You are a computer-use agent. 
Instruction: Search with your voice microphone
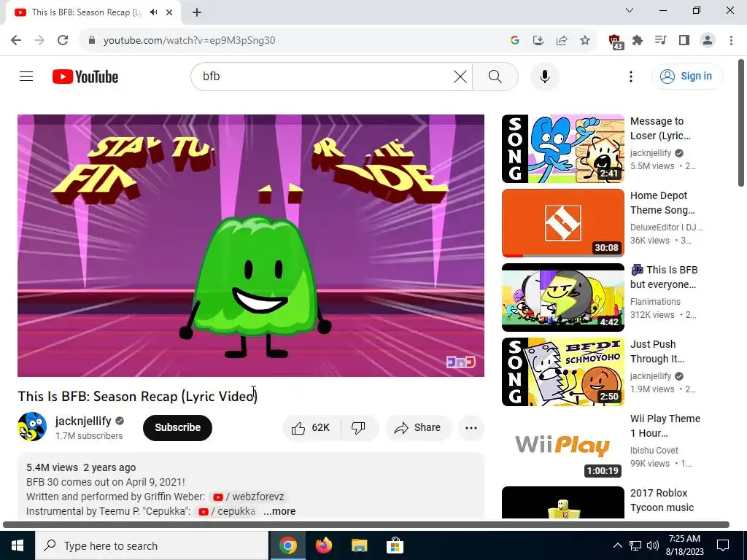(544, 76)
